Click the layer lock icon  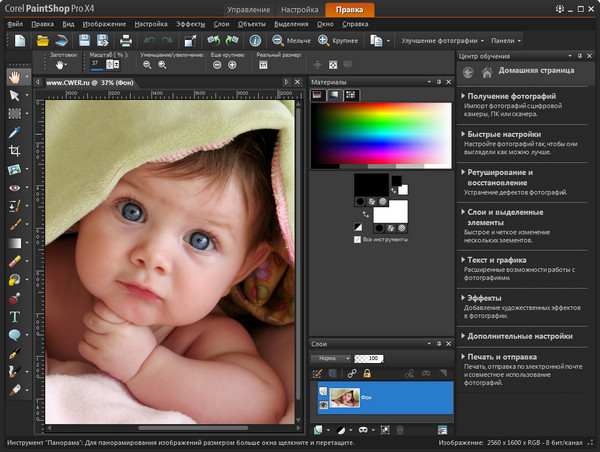click(367, 373)
